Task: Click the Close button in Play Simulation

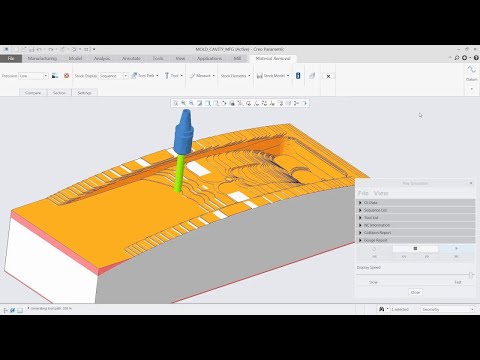Action: [415, 292]
